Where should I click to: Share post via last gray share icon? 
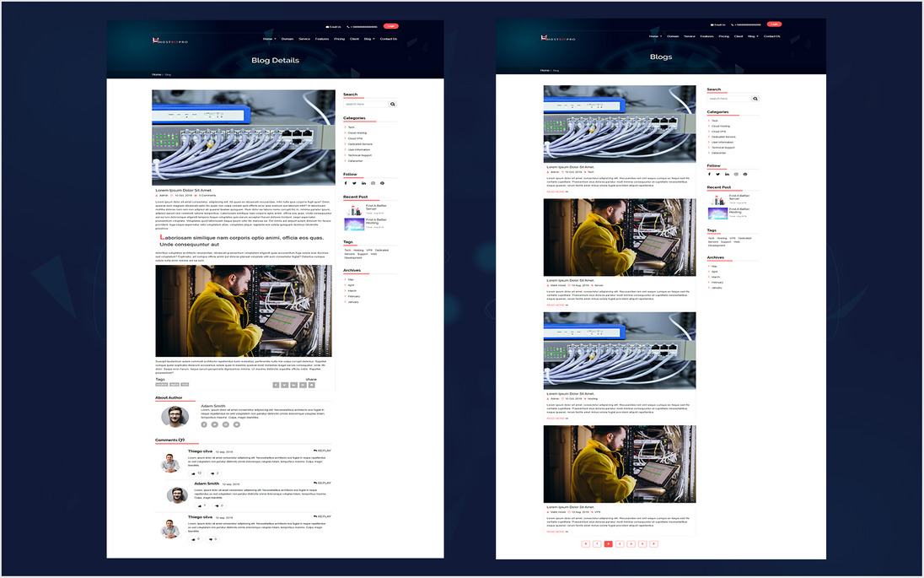312,385
